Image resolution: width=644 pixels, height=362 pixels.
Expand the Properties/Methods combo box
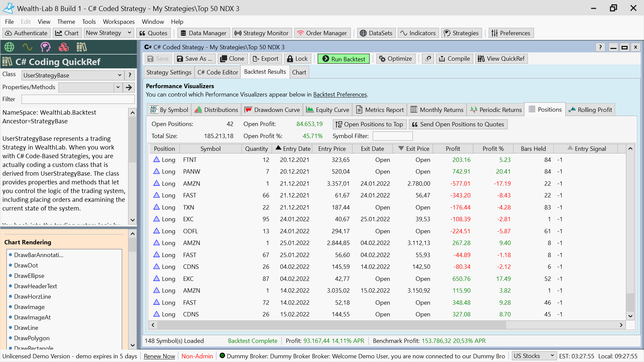coord(118,87)
